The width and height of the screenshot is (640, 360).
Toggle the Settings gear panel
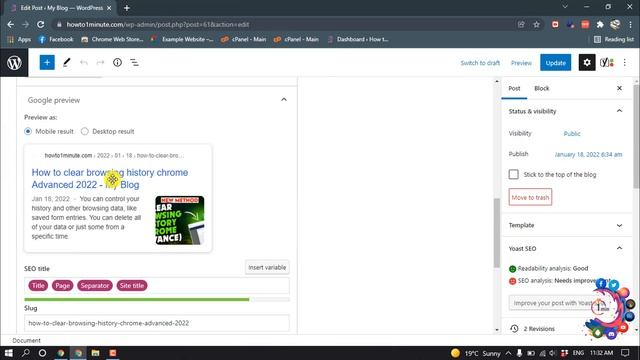coord(587,62)
